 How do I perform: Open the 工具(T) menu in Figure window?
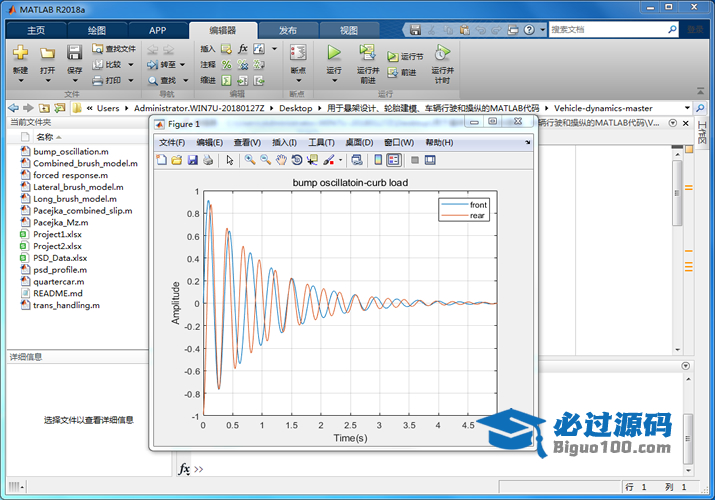click(x=321, y=143)
